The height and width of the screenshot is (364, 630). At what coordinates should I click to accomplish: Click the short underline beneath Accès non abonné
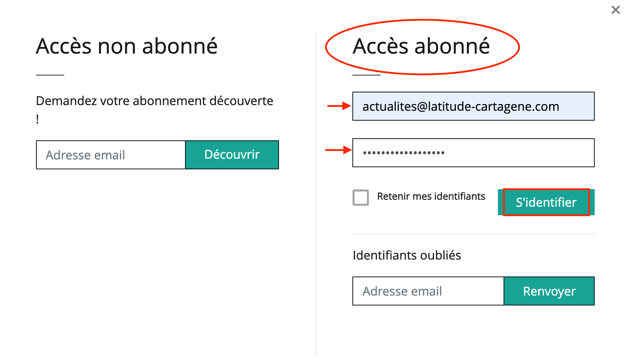[x=50, y=75]
